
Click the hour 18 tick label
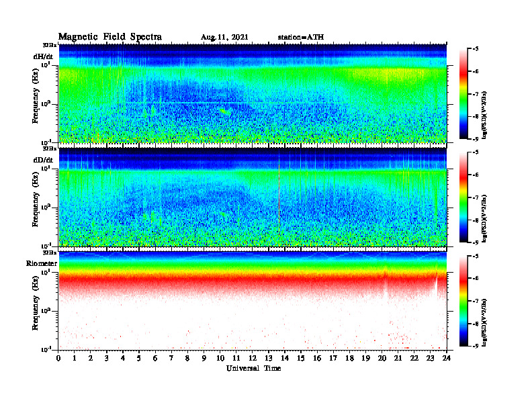349,358
